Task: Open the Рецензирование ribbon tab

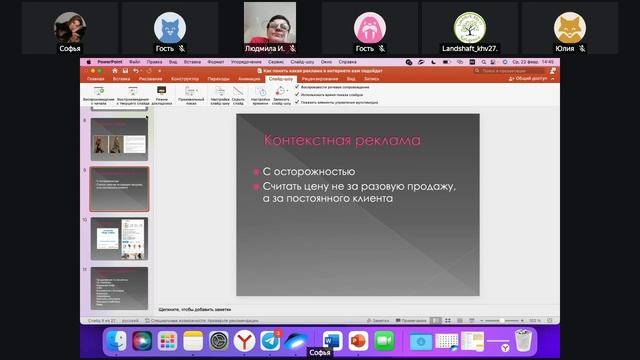Action: pos(320,79)
